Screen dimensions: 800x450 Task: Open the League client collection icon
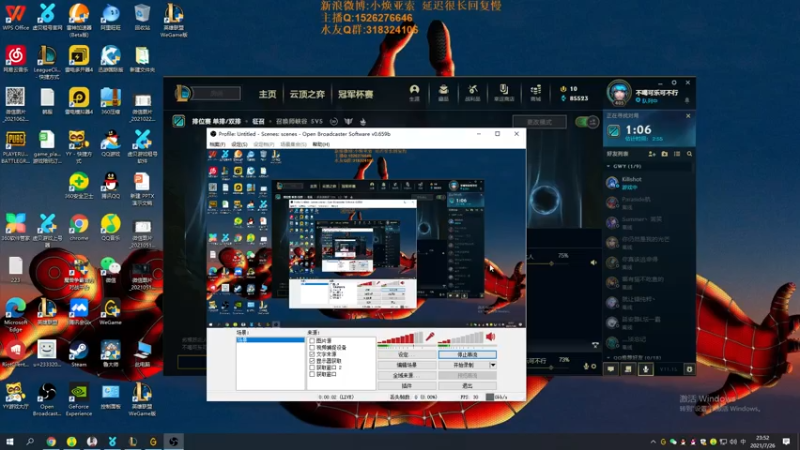click(443, 92)
